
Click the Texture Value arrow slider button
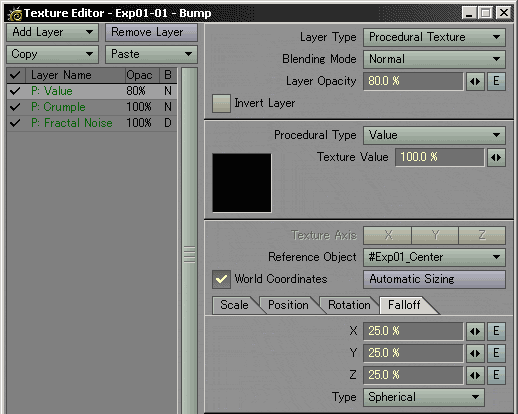click(496, 157)
